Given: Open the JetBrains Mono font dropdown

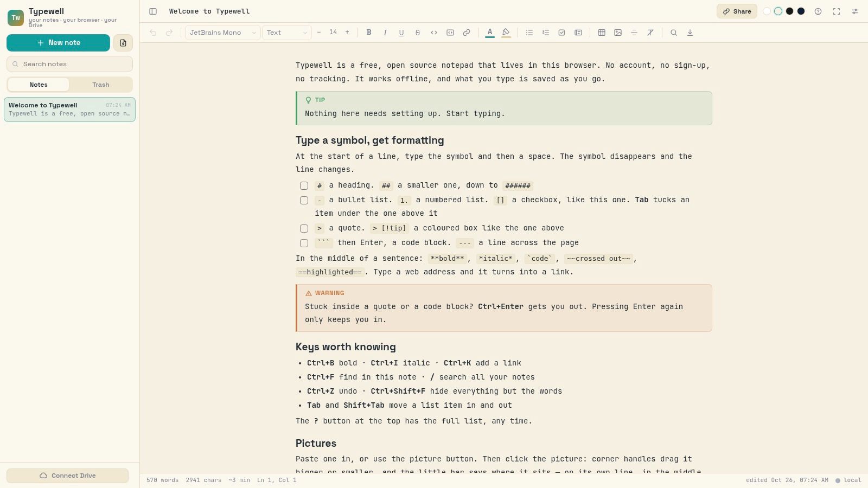Looking at the screenshot, I should pos(222,33).
